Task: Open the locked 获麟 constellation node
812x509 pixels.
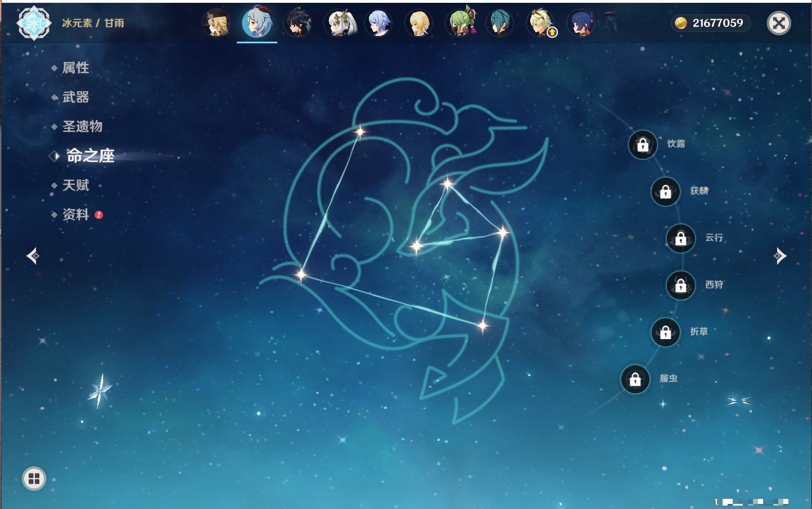Action: pos(666,191)
